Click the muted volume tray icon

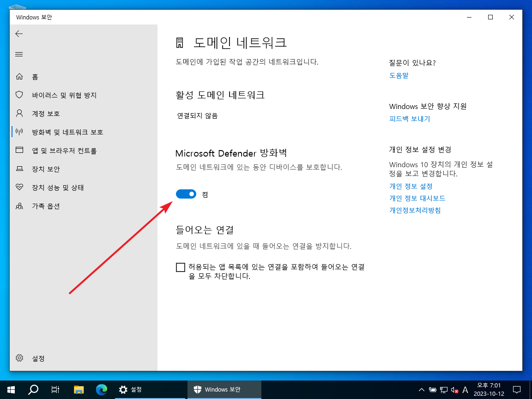coord(454,390)
